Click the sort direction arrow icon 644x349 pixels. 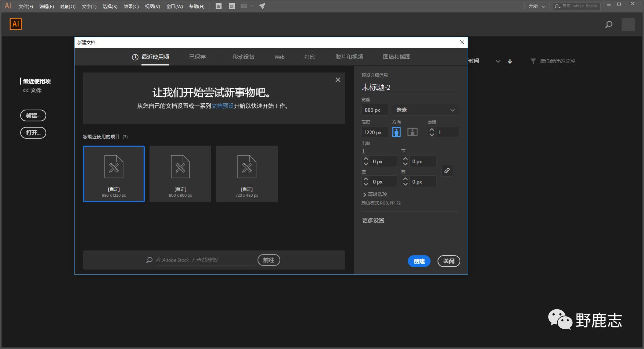tap(510, 61)
